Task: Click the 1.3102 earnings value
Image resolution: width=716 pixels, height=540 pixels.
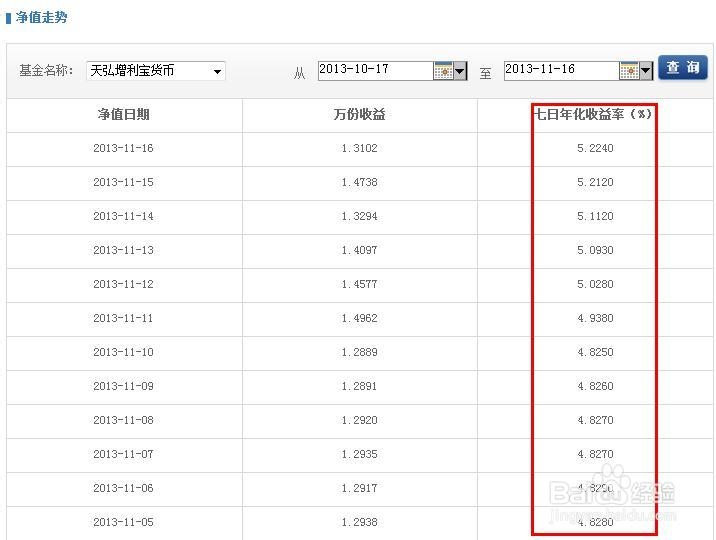Action: click(359, 148)
